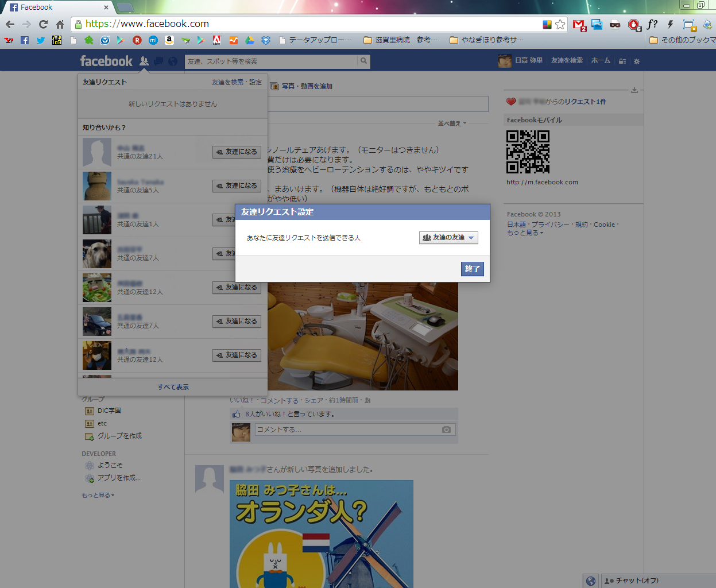Open the Twitter bookmark
716x588 pixels.
tap(40, 40)
